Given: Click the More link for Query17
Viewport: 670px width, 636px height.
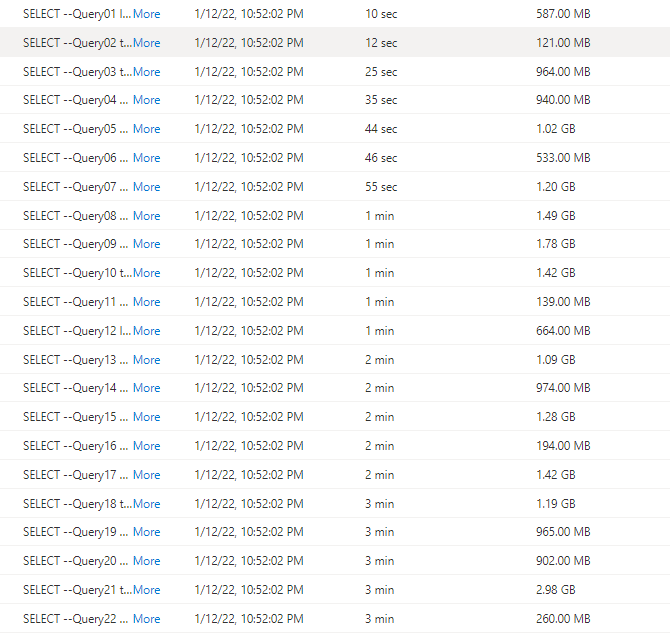Looking at the screenshot, I should pyautogui.click(x=146, y=475).
